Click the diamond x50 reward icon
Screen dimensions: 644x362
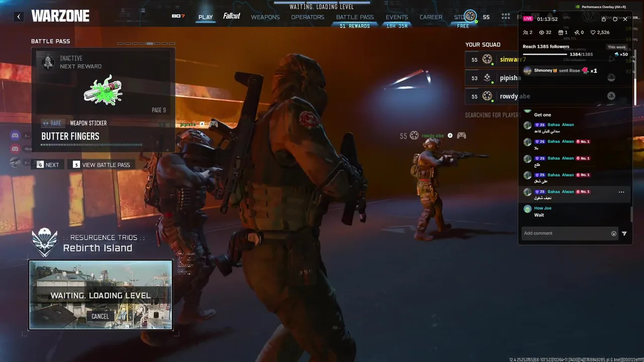pyautogui.click(x=616, y=54)
